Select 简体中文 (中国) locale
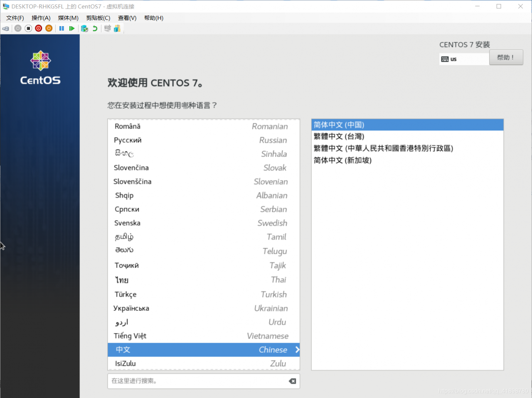Screen dimensions: 532x398 (x=407, y=125)
